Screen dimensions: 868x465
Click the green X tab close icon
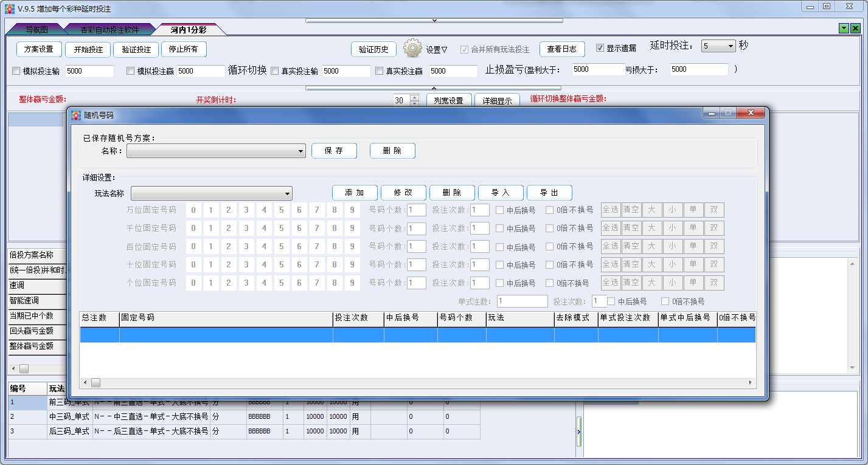(x=855, y=29)
